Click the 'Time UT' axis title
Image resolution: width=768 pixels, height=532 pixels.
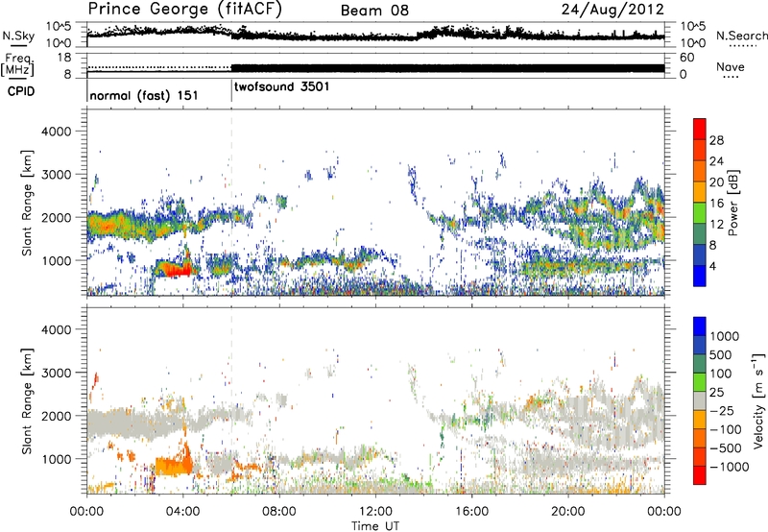coord(375,526)
